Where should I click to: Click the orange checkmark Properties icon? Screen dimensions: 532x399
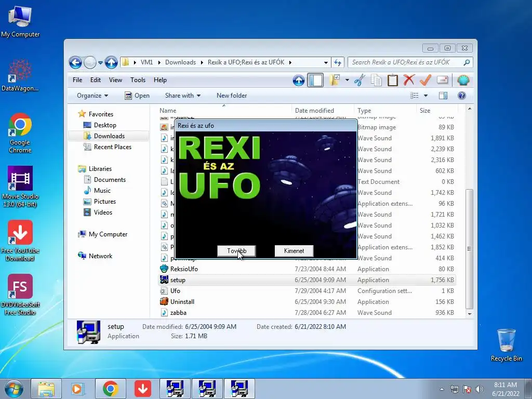(x=425, y=81)
